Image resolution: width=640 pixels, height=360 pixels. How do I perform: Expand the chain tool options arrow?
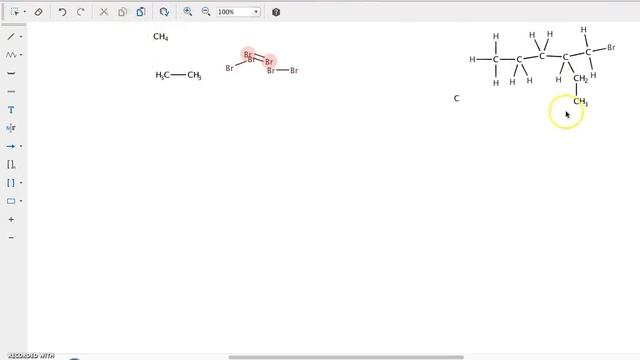click(x=21, y=55)
